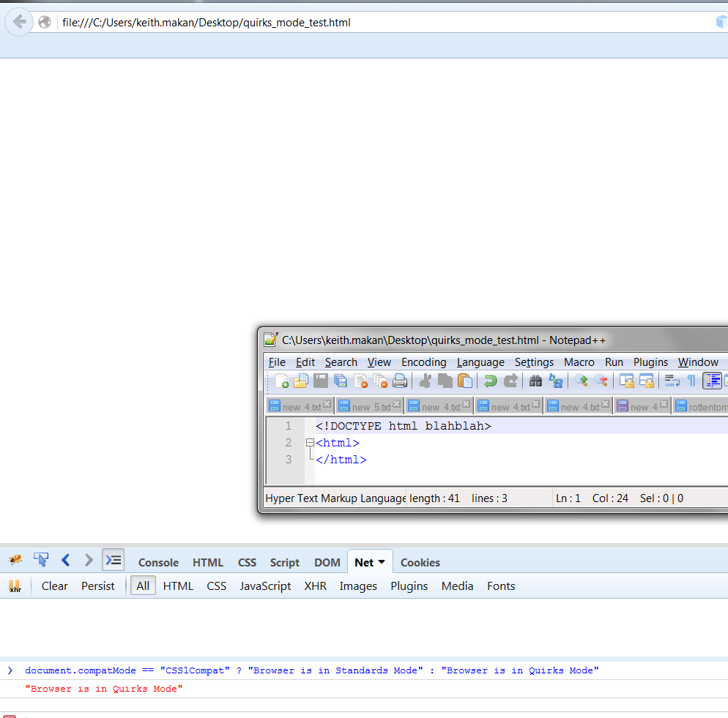Open the Search menu in Notepad++
This screenshot has width=728, height=718.
coord(341,362)
